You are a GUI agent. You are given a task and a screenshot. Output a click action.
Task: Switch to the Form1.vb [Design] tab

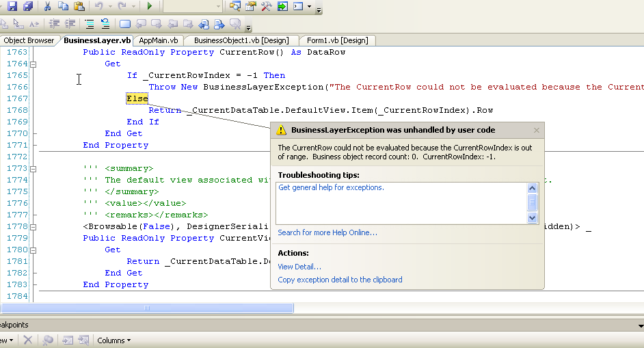click(337, 40)
